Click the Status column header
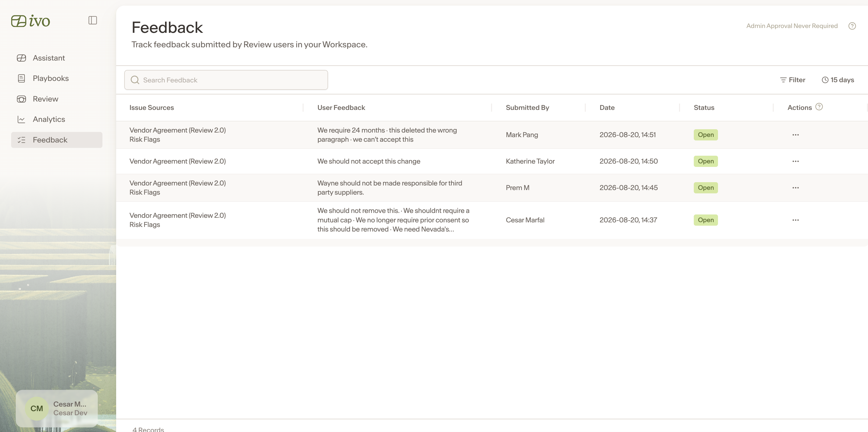Viewport: 868px width, 432px height. pos(704,107)
